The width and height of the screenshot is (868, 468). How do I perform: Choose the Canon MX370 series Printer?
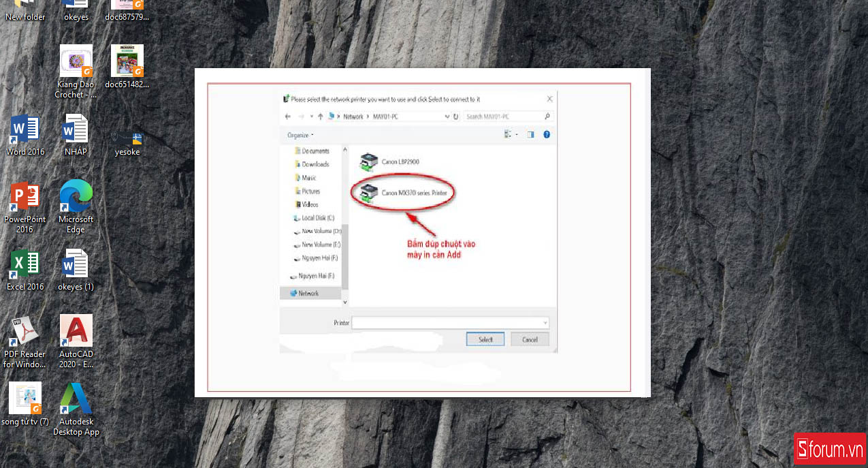pyautogui.click(x=404, y=193)
